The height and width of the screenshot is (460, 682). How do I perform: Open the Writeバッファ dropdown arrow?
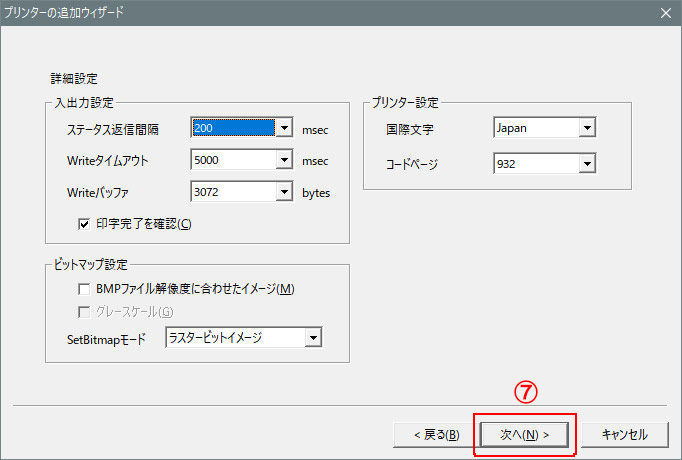(x=284, y=192)
